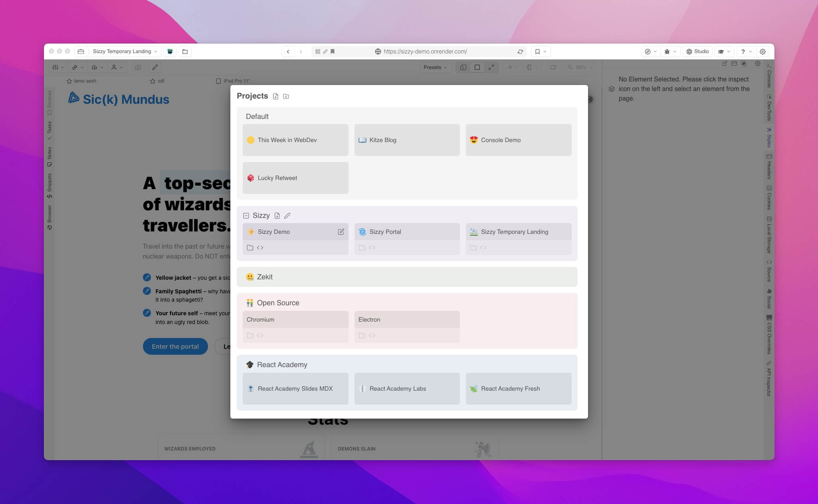818x504 pixels.
Task: Click the pencil icon to rename the Sizzy group
Action: (287, 215)
